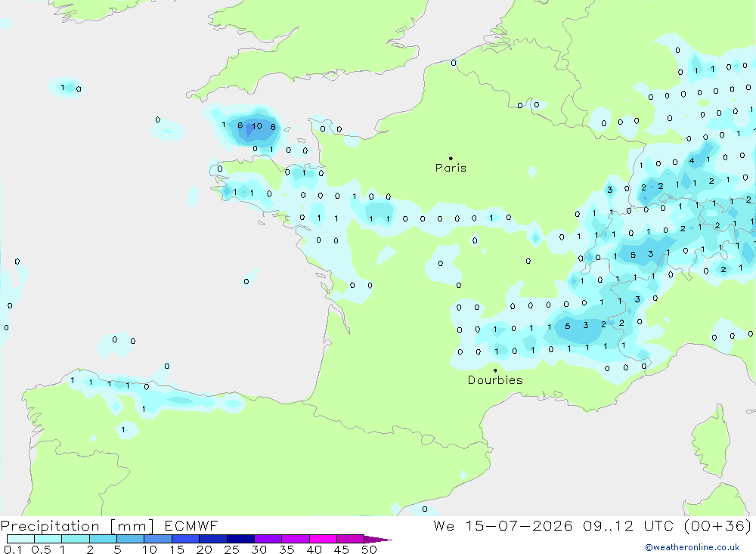This screenshot has width=756, height=554.
Task: Pick the 40–45 mm legend swatch
Action: (323, 539)
